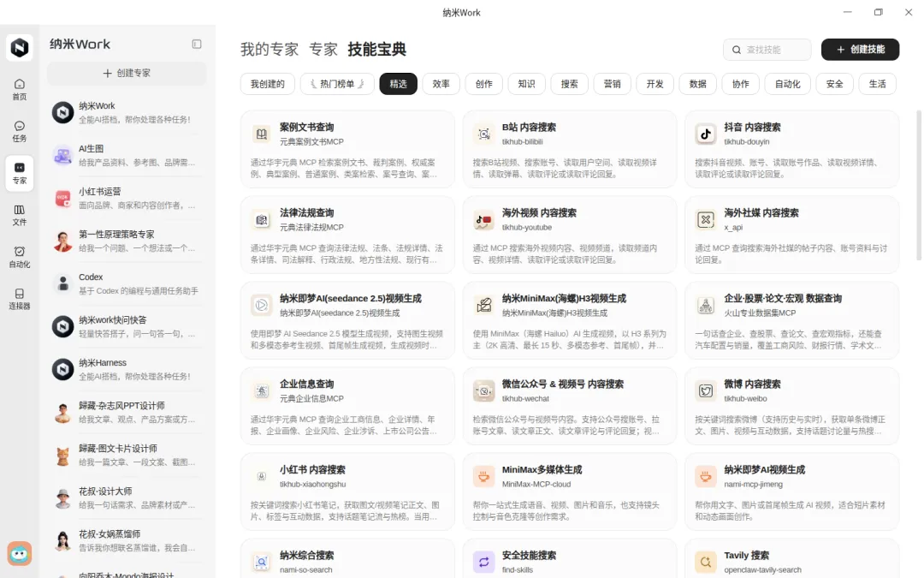Screen dimensions: 924x578
Task: Open the 任务 tasks sidebar icon
Action: (x=20, y=132)
